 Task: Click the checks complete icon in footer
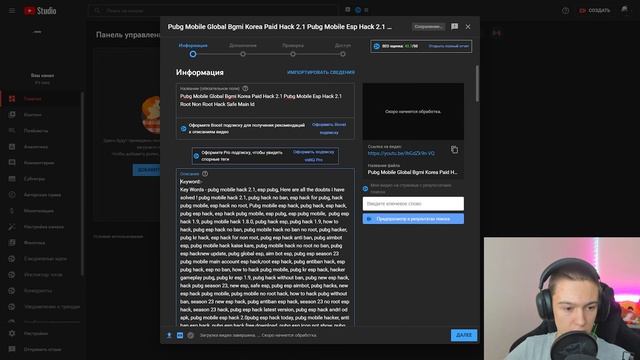[191, 335]
